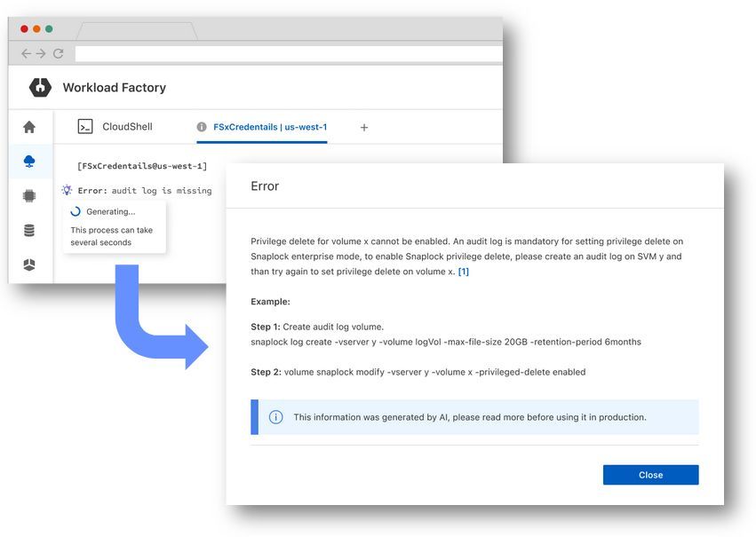Open the [1] reference link
756x537 pixels.
tap(464, 272)
